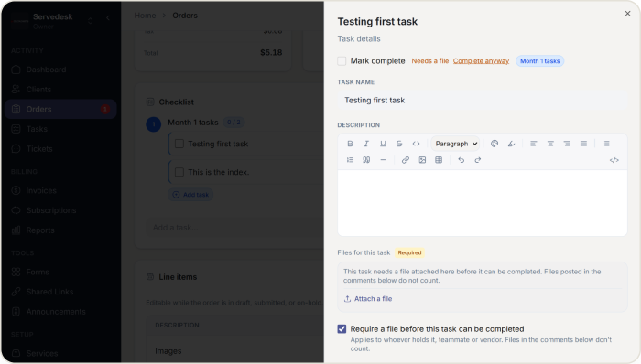Insert a table into the description

pyautogui.click(x=439, y=160)
